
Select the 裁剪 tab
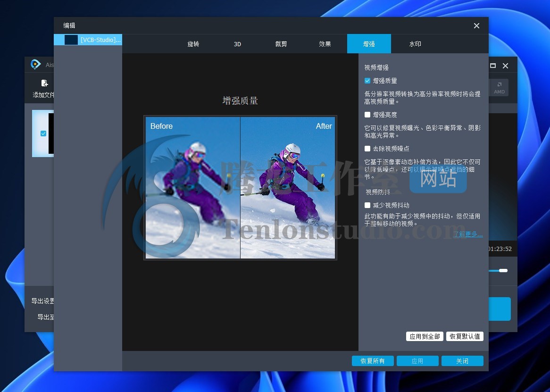(x=281, y=44)
